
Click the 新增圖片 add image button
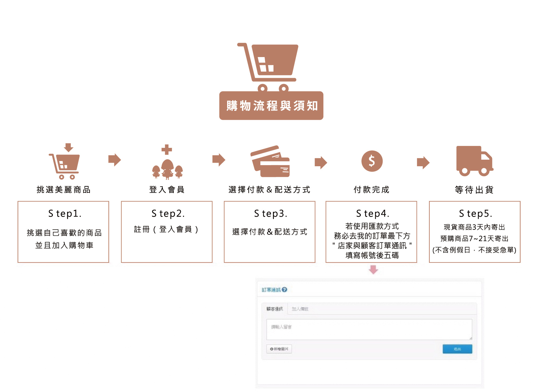pos(279,349)
